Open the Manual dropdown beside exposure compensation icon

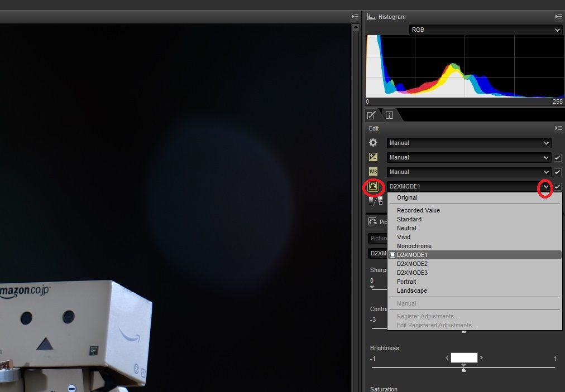[469, 157]
